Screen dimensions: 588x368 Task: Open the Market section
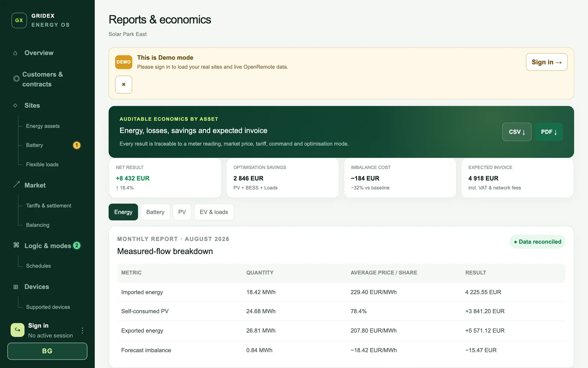pyautogui.click(x=35, y=185)
